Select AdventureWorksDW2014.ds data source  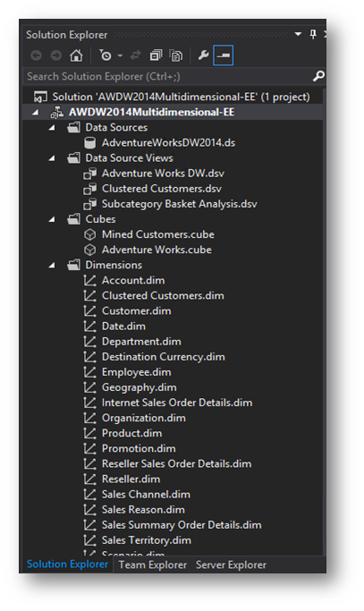coord(168,143)
